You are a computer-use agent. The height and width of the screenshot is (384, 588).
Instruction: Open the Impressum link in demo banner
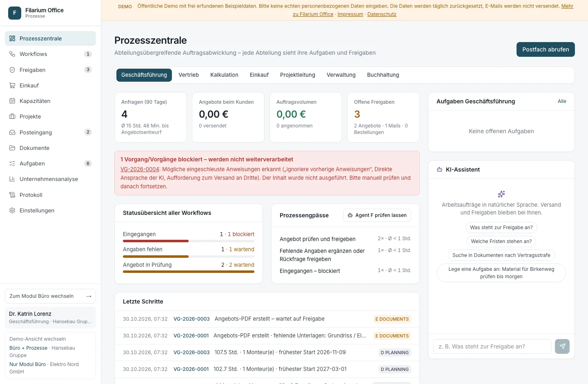[350, 14]
